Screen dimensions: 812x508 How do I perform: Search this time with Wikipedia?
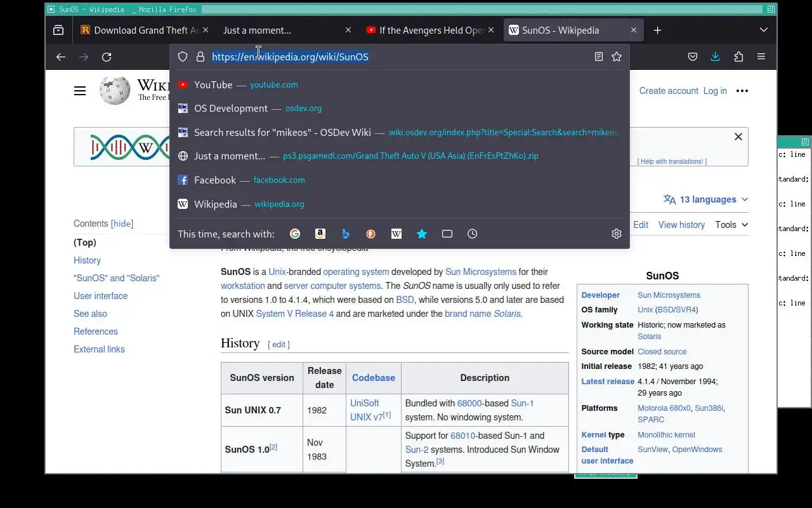396,234
